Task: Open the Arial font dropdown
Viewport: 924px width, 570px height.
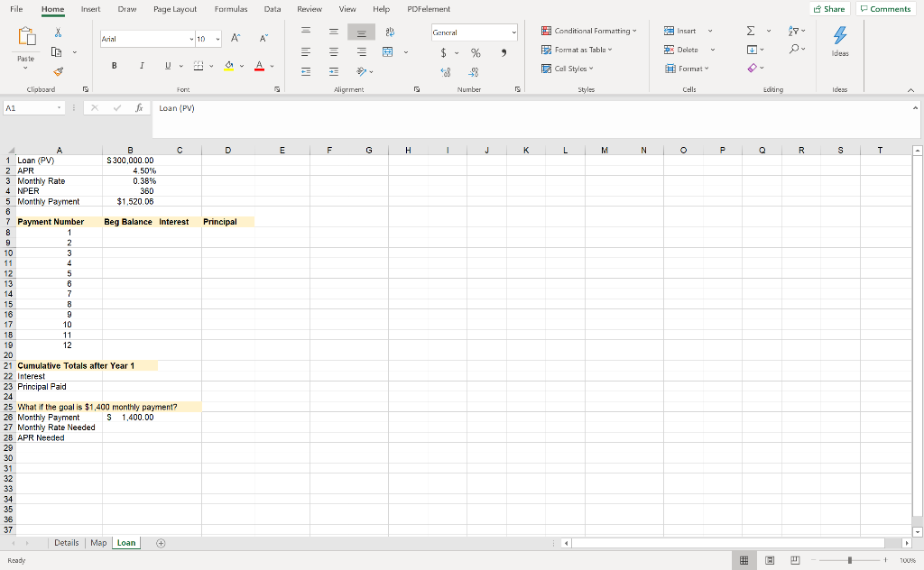Action: tap(190, 39)
